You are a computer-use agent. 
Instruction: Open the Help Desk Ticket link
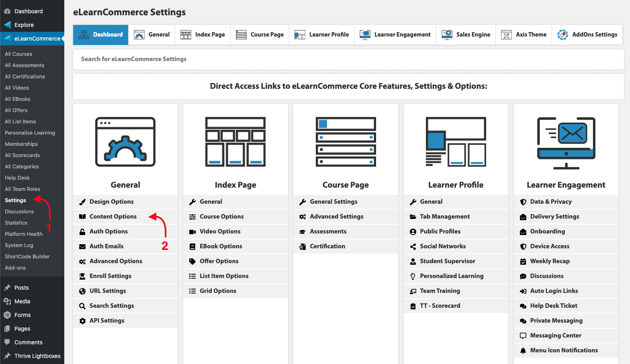click(554, 306)
